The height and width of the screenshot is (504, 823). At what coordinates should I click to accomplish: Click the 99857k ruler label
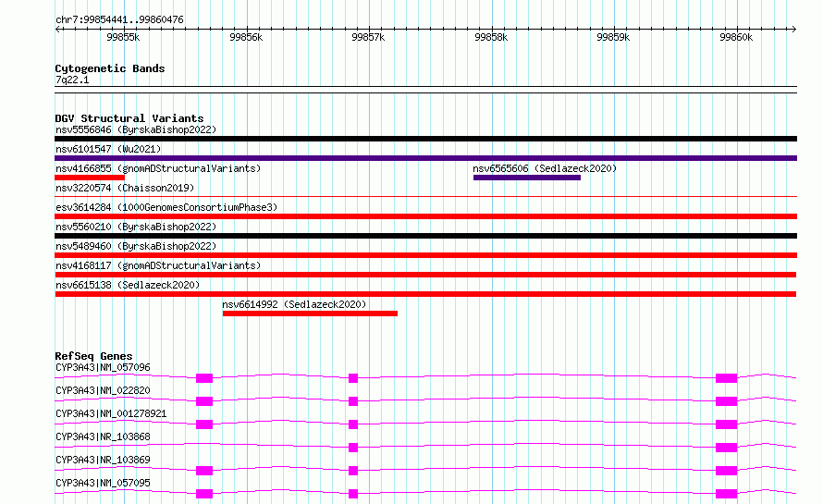368,37
